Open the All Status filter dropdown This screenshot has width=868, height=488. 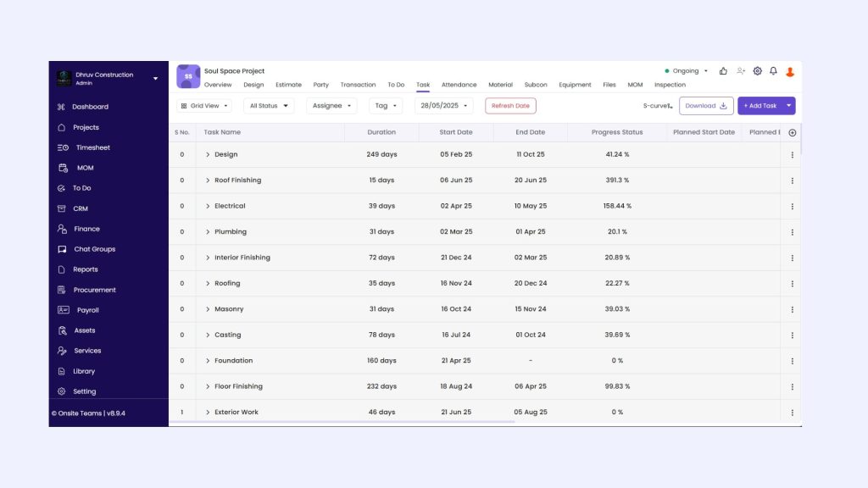coord(269,106)
